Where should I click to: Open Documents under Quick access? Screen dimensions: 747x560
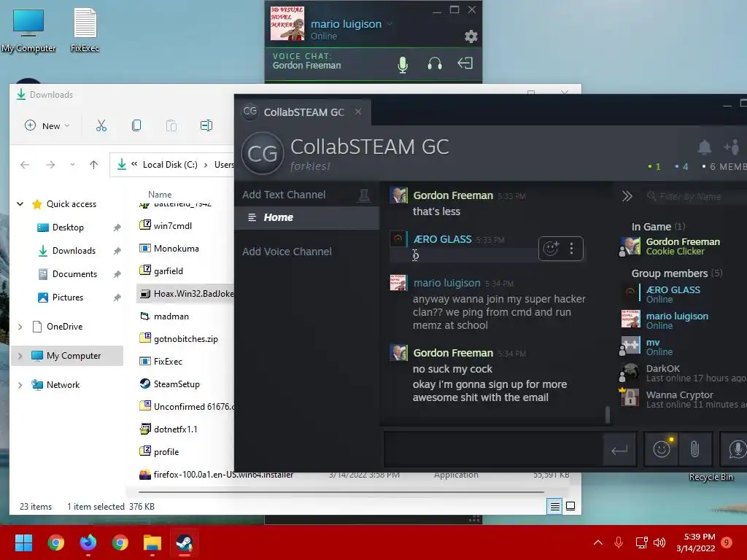click(x=74, y=274)
